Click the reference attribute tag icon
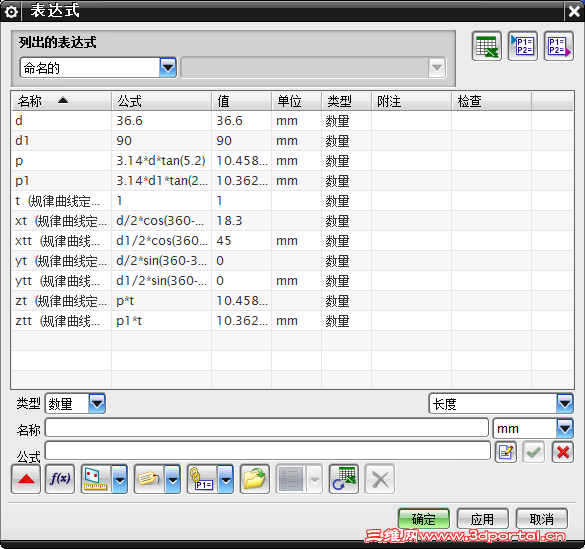The image size is (585, 549). click(x=149, y=479)
